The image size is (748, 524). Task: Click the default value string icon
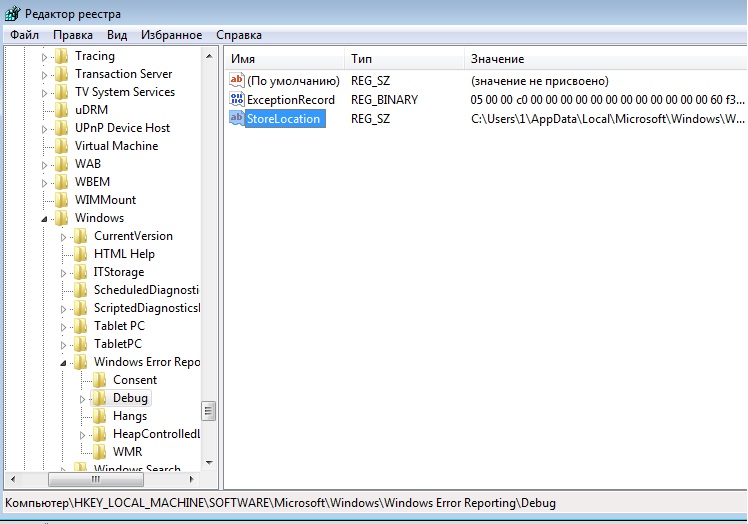pyautogui.click(x=237, y=80)
